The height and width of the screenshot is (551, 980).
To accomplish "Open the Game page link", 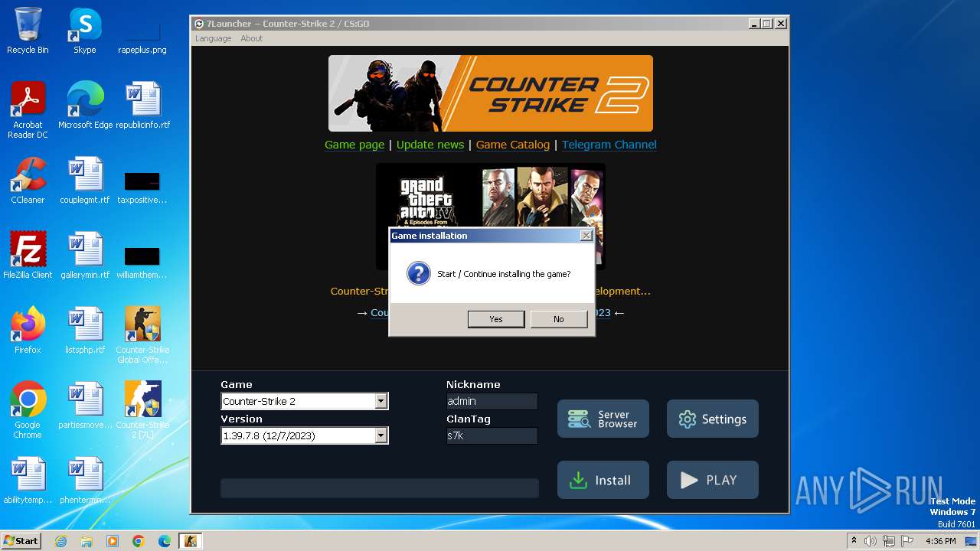I will [x=354, y=145].
